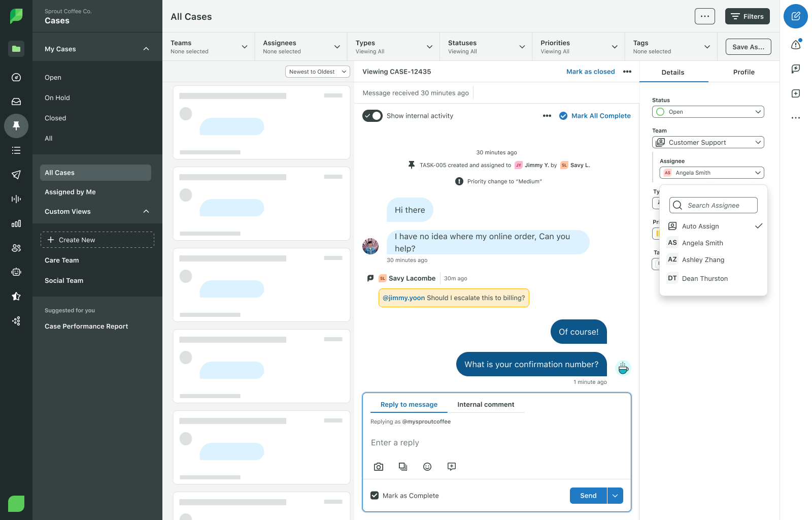Toggle Show internal activity switch
The height and width of the screenshot is (520, 812).
coord(373,116)
